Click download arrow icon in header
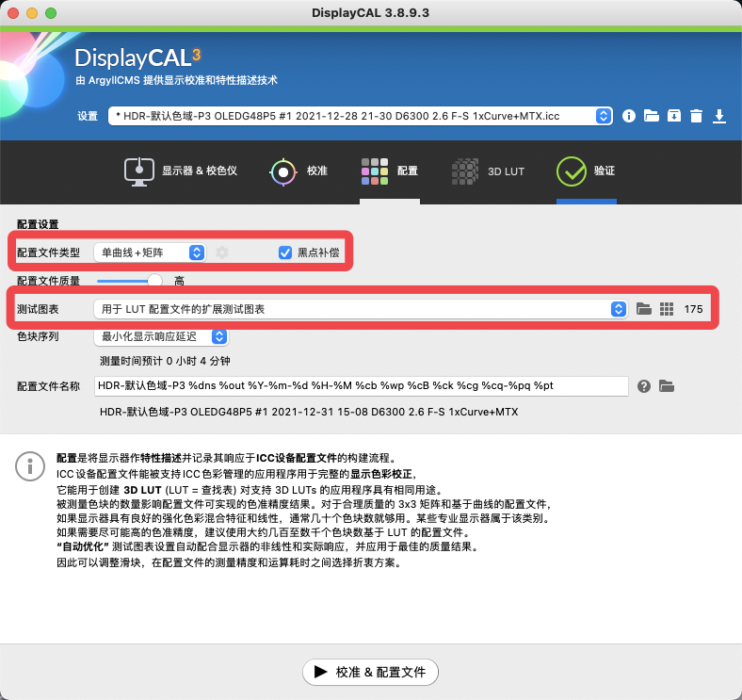The width and height of the screenshot is (742, 700). click(719, 116)
